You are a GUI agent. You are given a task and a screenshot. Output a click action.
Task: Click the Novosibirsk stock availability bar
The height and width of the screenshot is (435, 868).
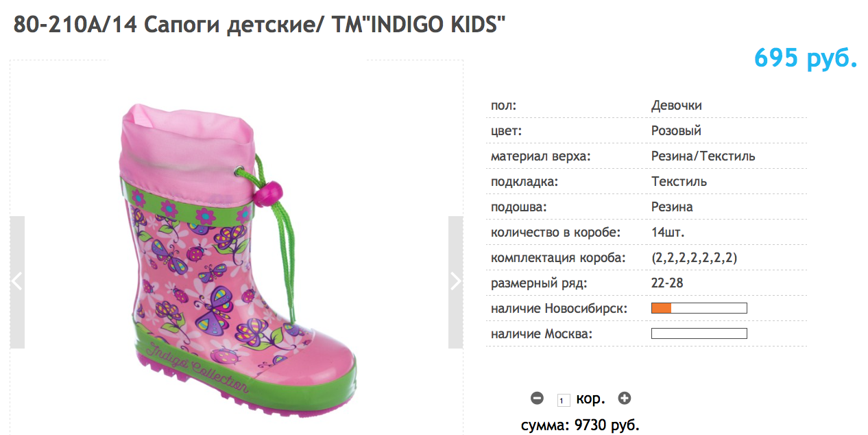[x=699, y=308]
